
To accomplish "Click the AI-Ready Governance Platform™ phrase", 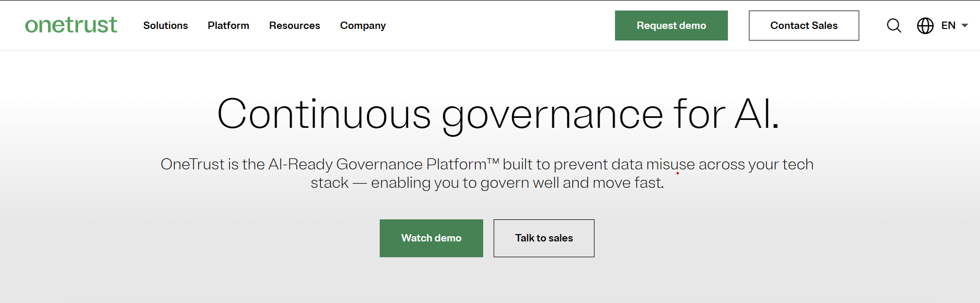I will 383,164.
